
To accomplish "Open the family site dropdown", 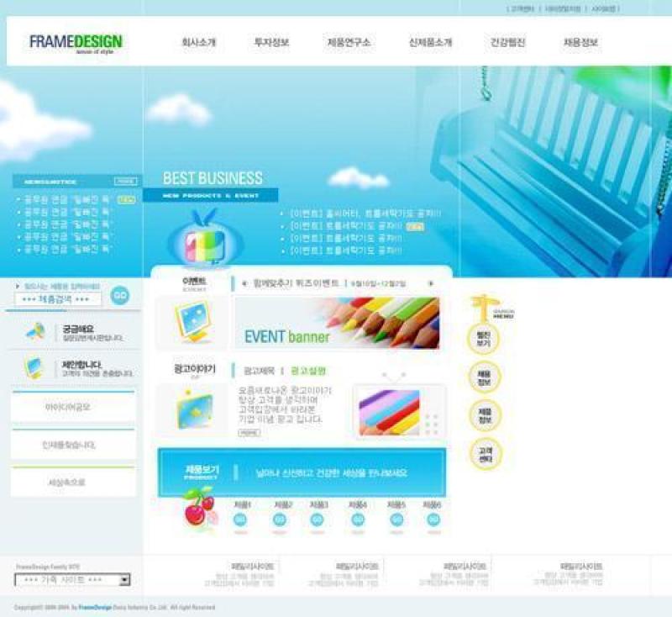I will [73, 580].
